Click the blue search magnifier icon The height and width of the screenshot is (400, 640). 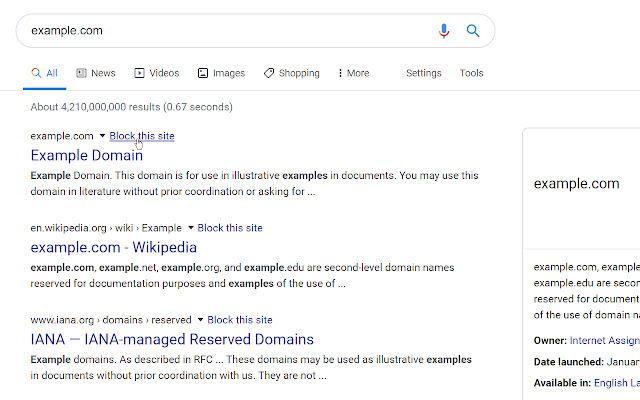click(473, 31)
